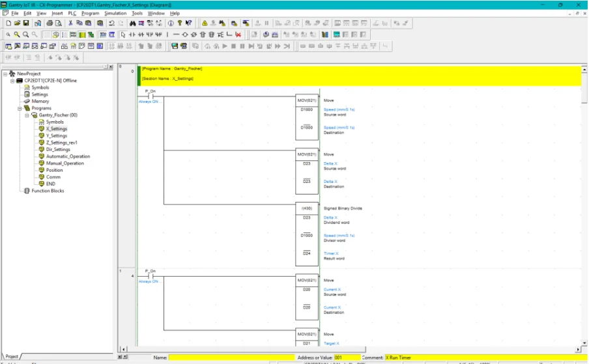
Task: Click the context help arrow icon
Action: tap(188, 23)
